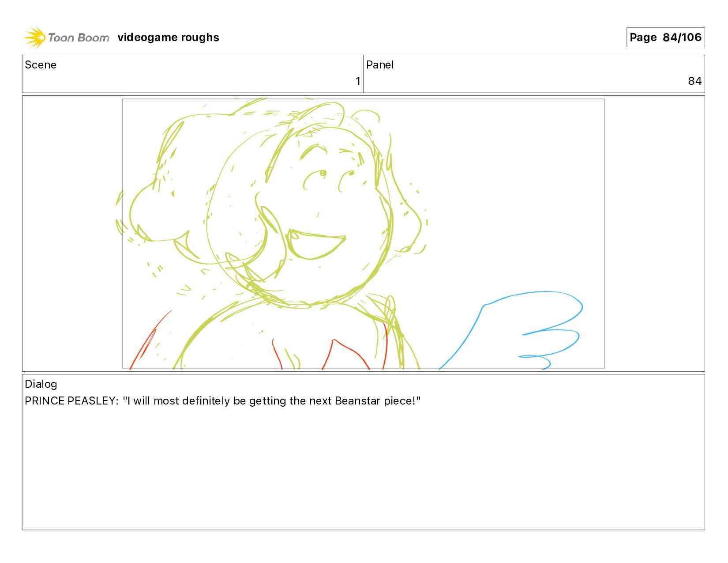Select the "videogame roughs" title text
This screenshot has width=728, height=563.
pos(168,38)
